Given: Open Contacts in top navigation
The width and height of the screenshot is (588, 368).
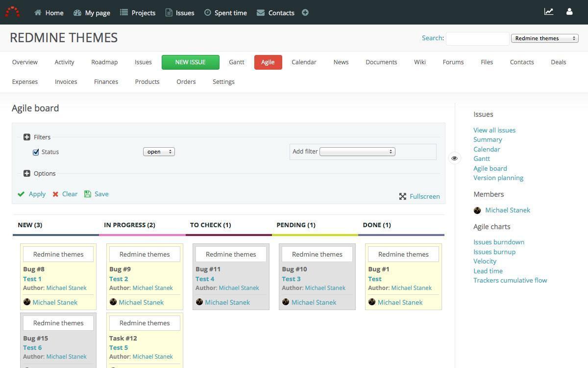Looking at the screenshot, I should (x=275, y=13).
